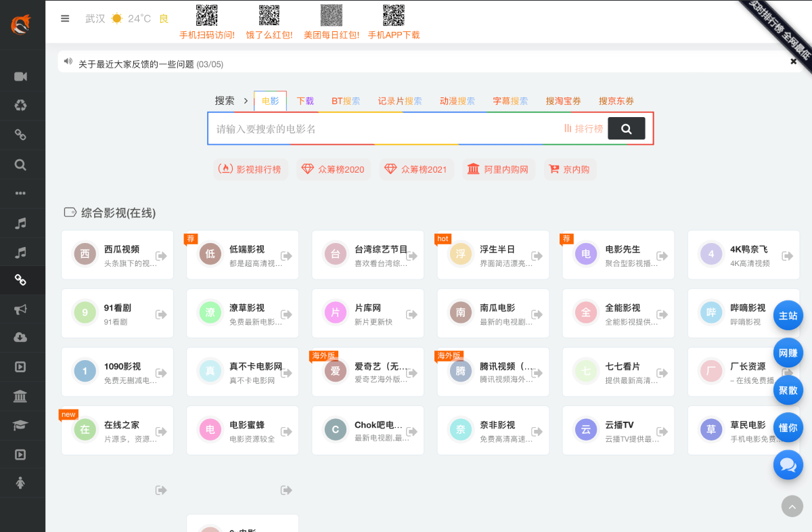Screen dimensions: 812x532
Task: Switch to the 下载 search tab
Action: point(305,101)
